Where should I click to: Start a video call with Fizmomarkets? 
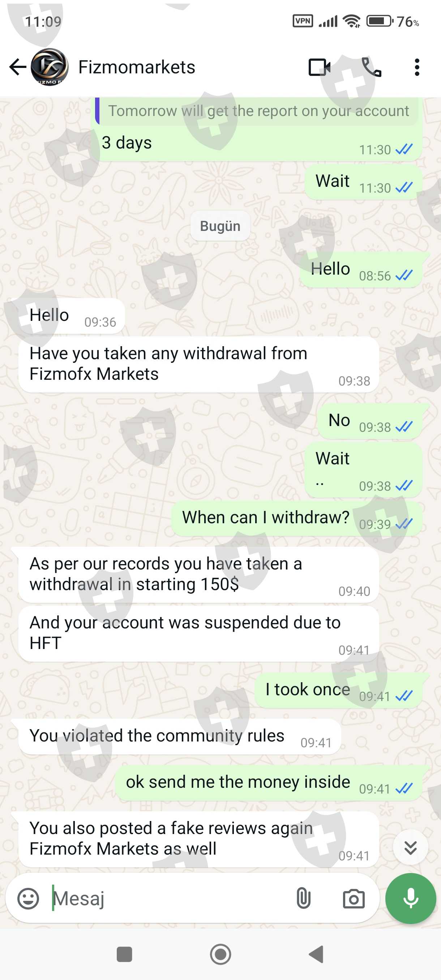click(x=319, y=67)
